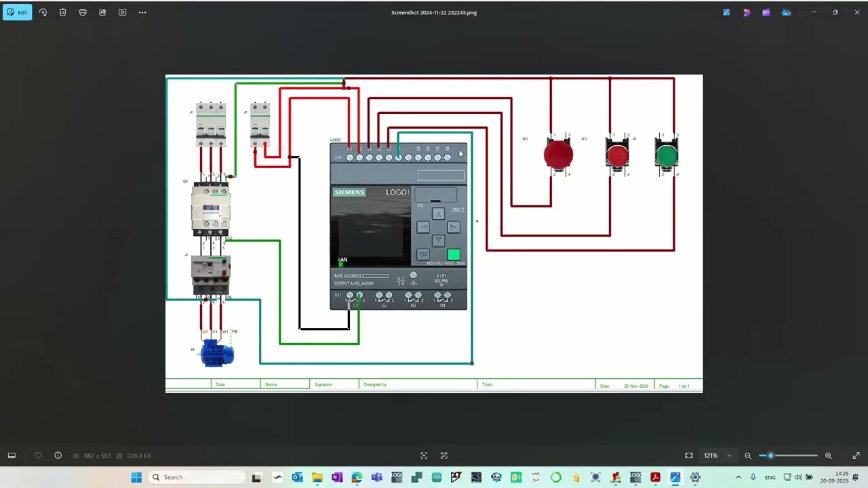Click the fit to window icon
868x488 pixels.
[689, 455]
